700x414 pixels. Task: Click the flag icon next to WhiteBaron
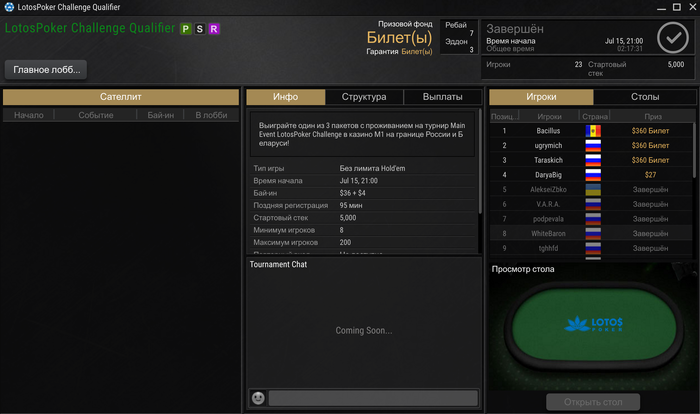[593, 234]
